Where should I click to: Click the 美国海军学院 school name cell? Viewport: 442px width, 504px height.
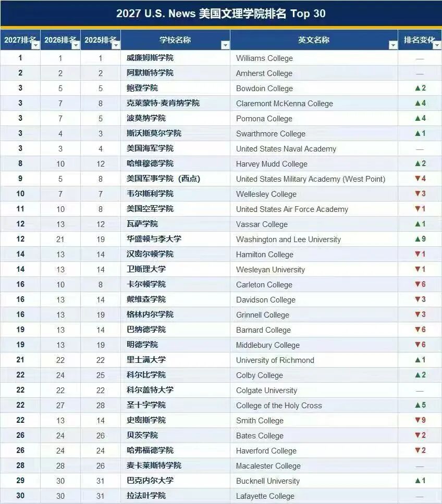175,149
